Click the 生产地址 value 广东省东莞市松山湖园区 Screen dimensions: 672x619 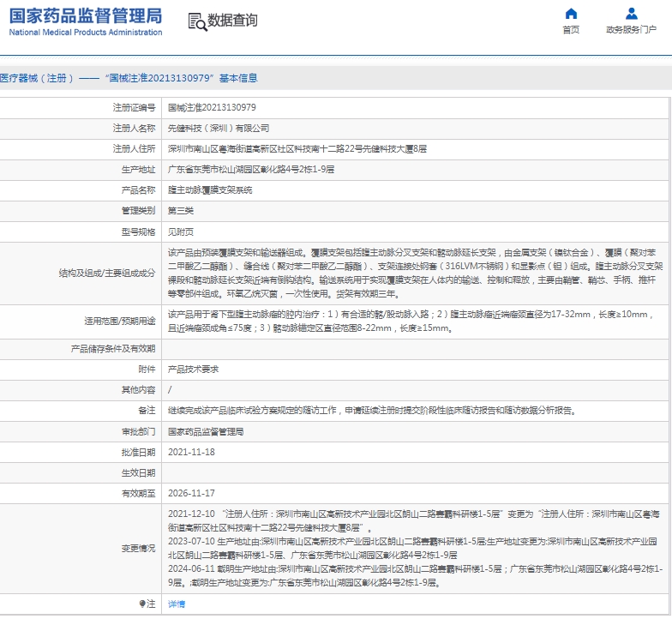251,170
